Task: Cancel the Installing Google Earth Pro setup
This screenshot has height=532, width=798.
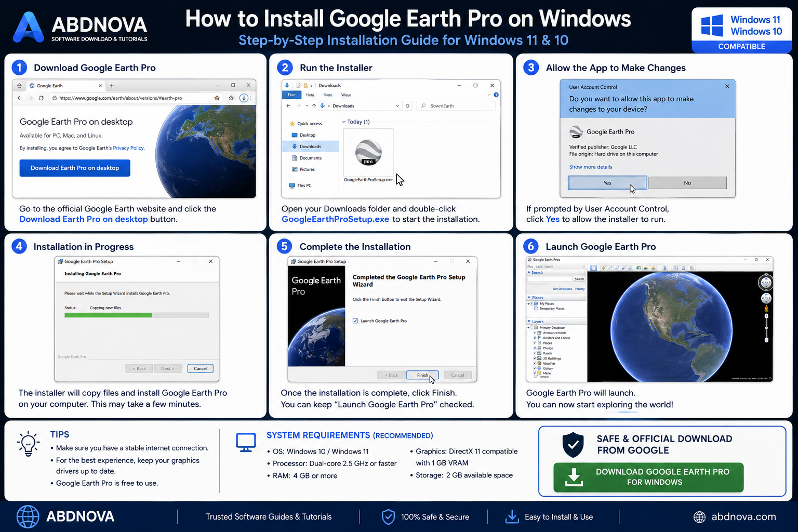Action: coord(200,368)
